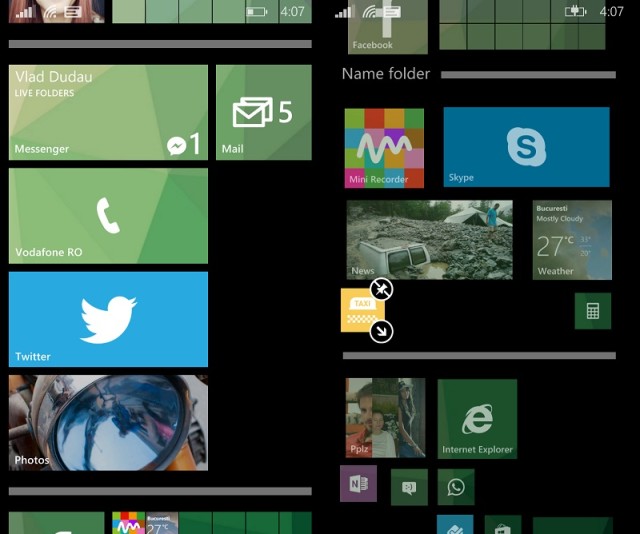Screen dimensions: 640x534
Task: Open the OneNote tile
Action: [358, 483]
